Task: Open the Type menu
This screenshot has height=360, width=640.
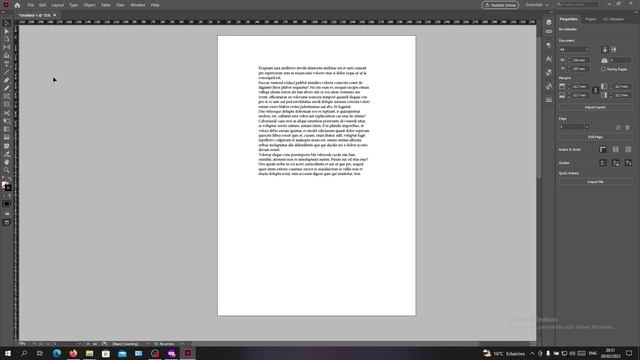Action: coord(73,5)
